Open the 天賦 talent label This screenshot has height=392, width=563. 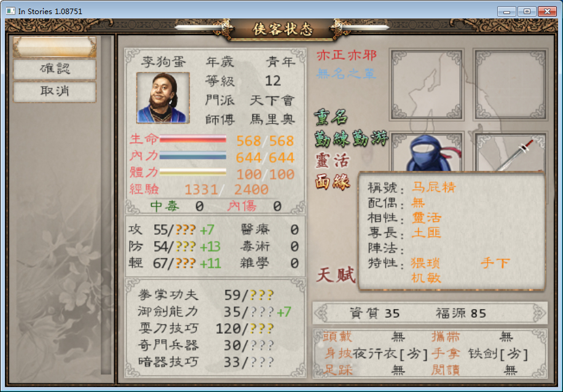336,275
